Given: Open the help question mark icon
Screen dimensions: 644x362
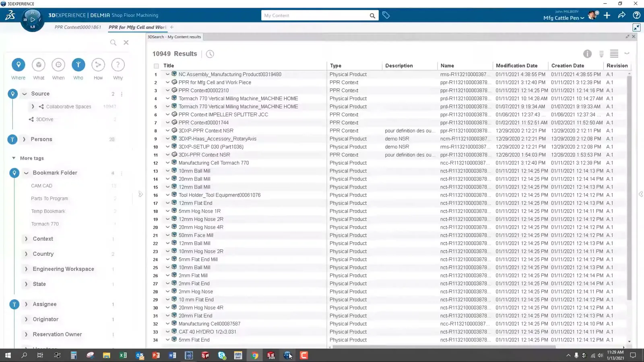Looking at the screenshot, I should pos(636,15).
